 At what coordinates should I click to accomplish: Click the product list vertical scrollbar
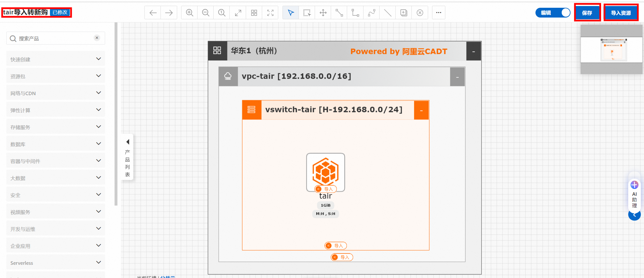(x=116, y=114)
